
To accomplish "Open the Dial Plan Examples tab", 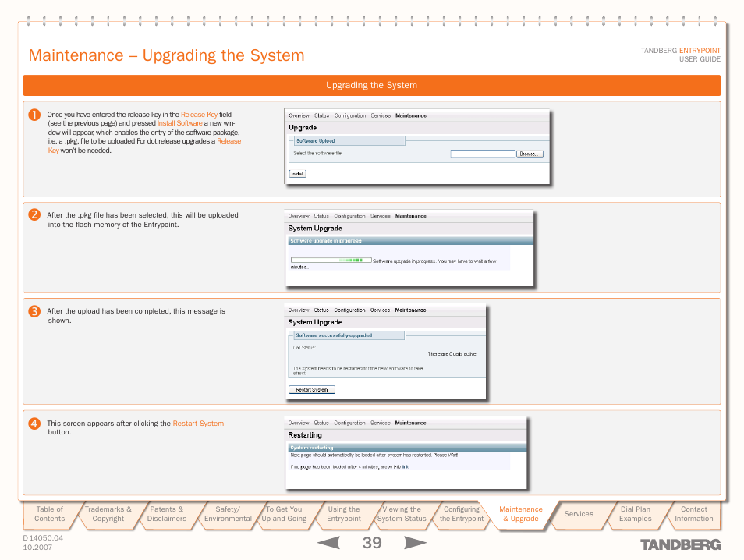I will (x=636, y=514).
